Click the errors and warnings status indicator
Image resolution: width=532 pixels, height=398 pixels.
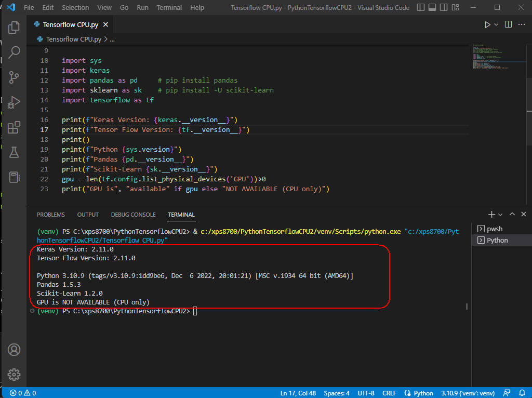(x=23, y=393)
